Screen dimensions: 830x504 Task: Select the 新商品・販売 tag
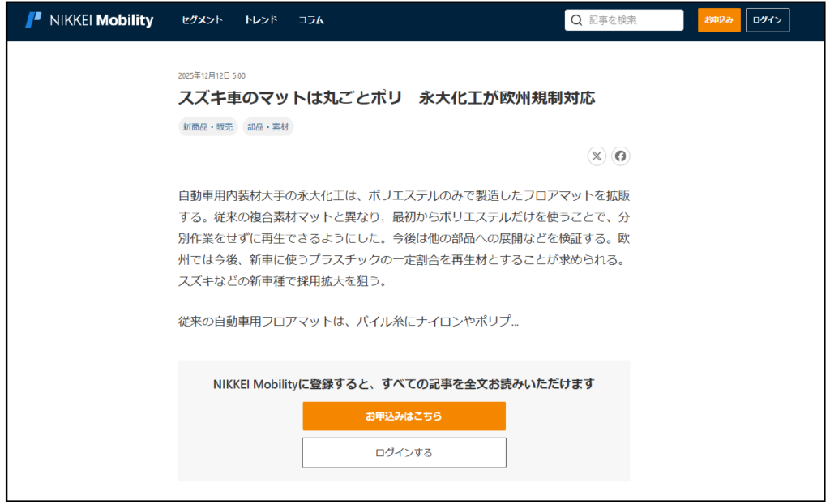[x=207, y=127]
